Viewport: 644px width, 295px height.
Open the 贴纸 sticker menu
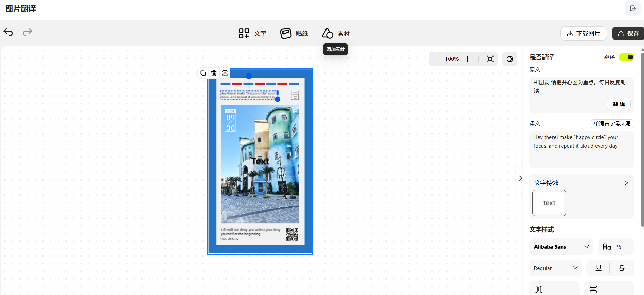point(294,33)
